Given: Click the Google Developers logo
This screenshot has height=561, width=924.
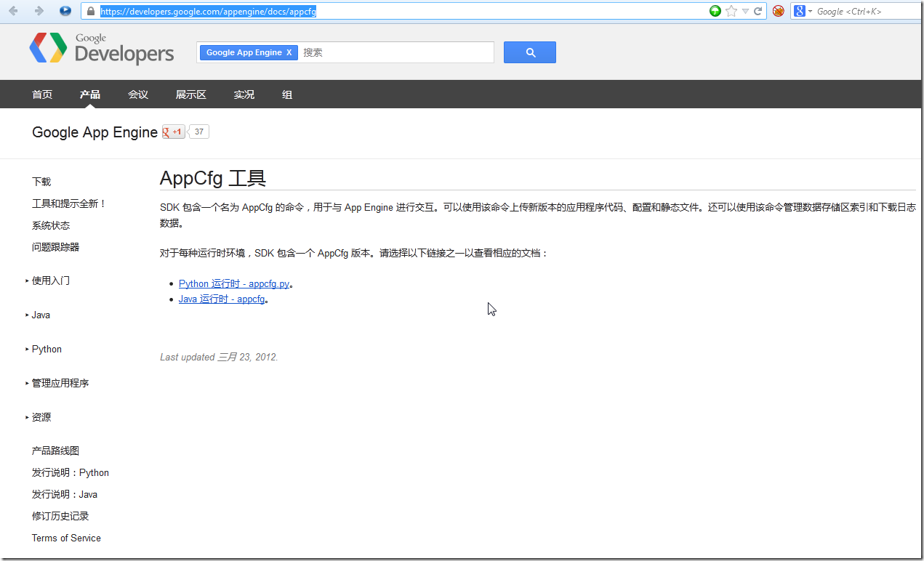Looking at the screenshot, I should click(x=102, y=48).
